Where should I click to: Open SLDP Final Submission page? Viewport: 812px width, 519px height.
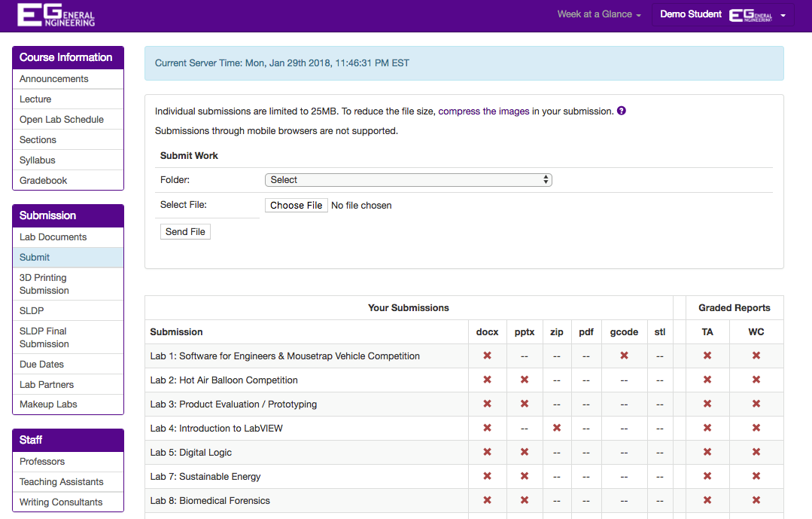pyautogui.click(x=68, y=337)
